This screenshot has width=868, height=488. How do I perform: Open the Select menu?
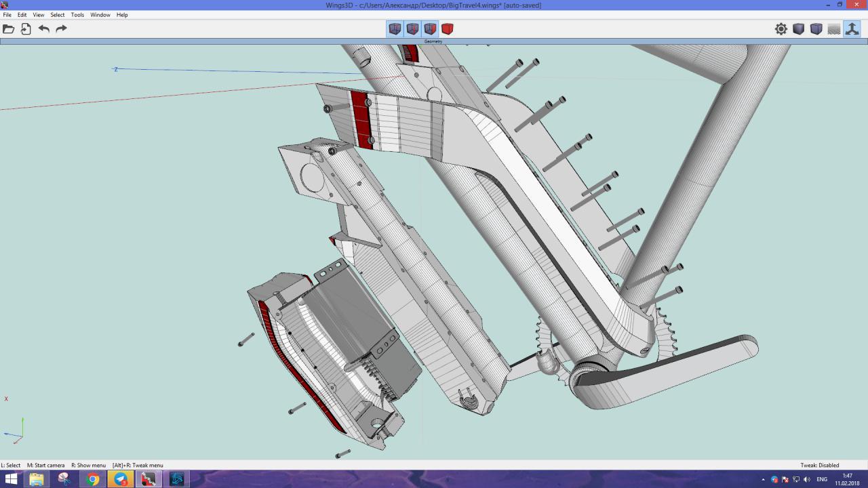(58, 14)
